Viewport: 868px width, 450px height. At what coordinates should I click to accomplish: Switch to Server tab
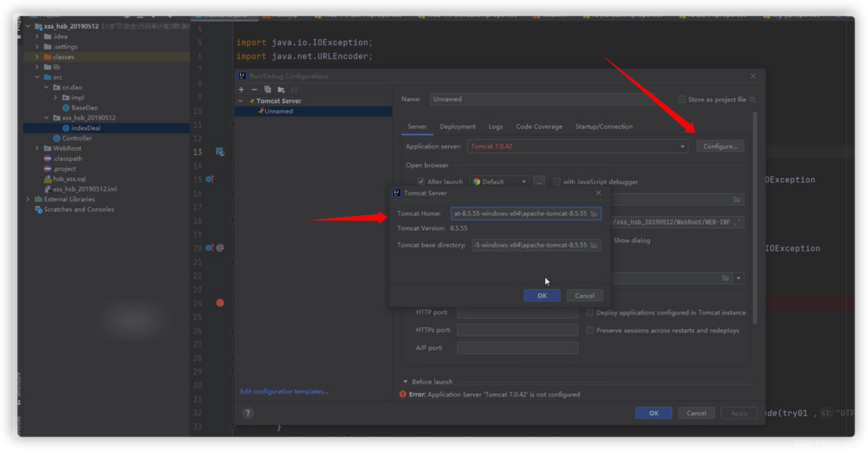click(x=417, y=127)
